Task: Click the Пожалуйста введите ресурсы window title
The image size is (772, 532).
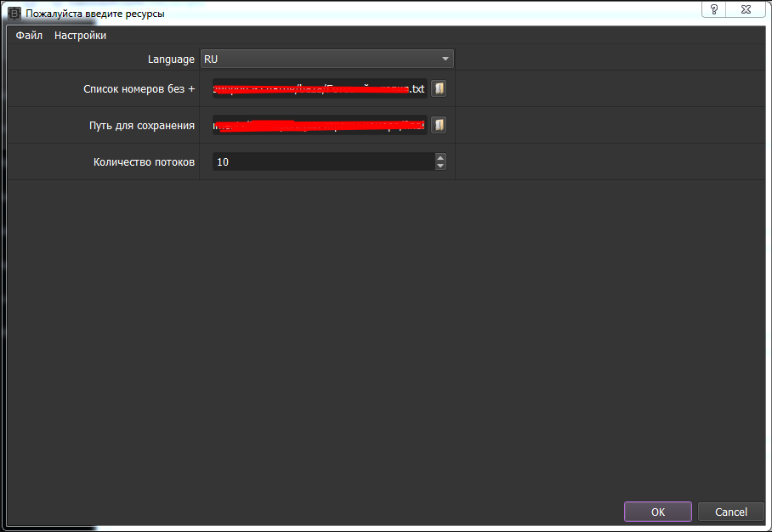Action: (95, 14)
